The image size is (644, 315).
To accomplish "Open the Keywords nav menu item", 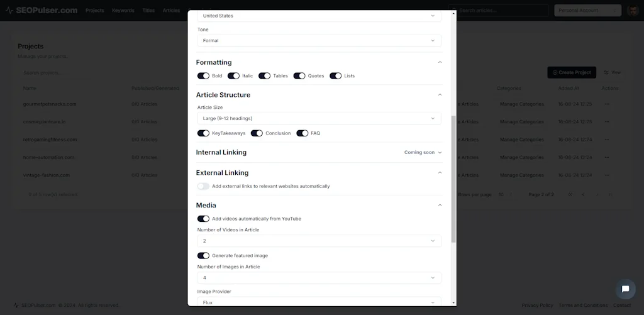I will point(123,11).
